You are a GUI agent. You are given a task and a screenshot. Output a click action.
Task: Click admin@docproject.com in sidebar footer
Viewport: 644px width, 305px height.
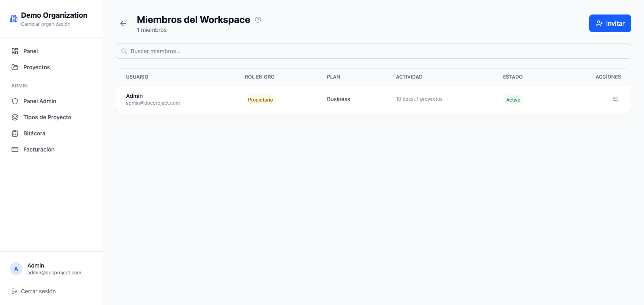click(54, 273)
